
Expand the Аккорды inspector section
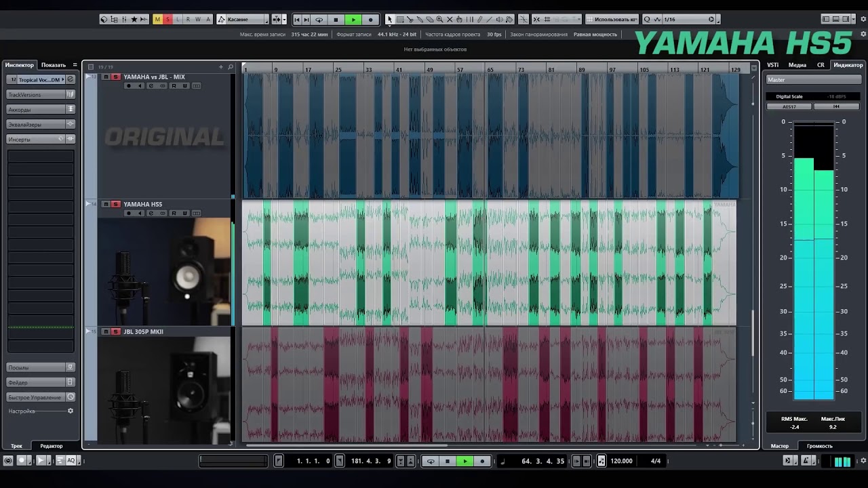tap(41, 109)
